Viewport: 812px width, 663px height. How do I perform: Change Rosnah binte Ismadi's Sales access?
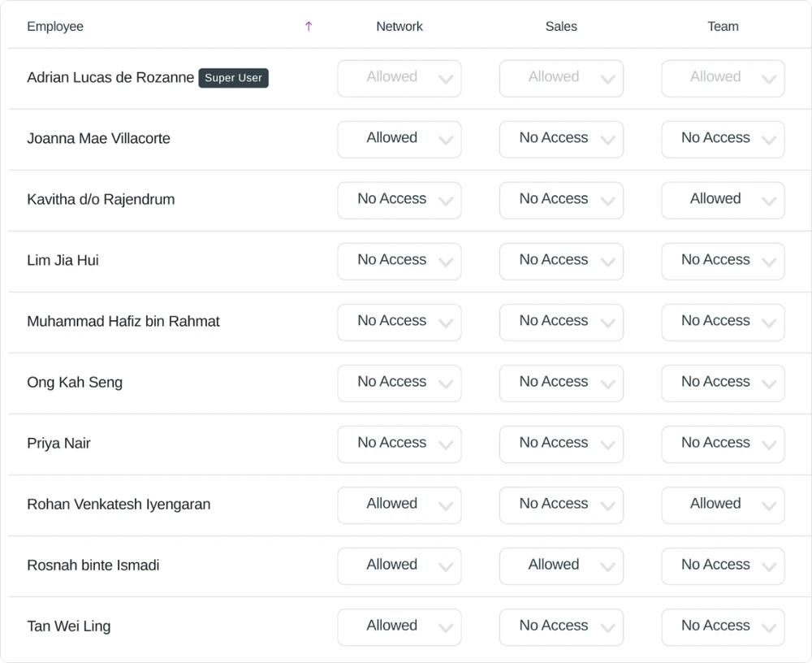(x=561, y=566)
